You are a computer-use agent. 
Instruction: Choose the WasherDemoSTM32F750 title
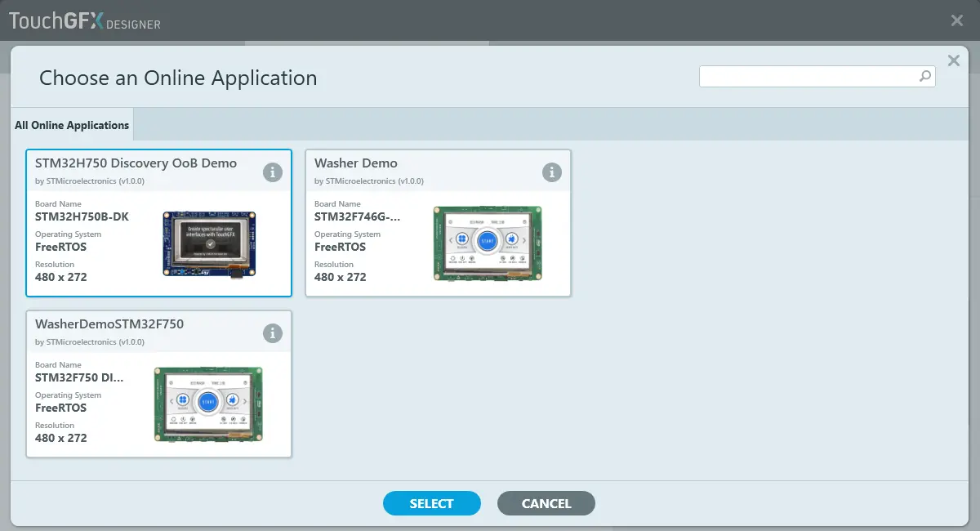[x=109, y=324]
